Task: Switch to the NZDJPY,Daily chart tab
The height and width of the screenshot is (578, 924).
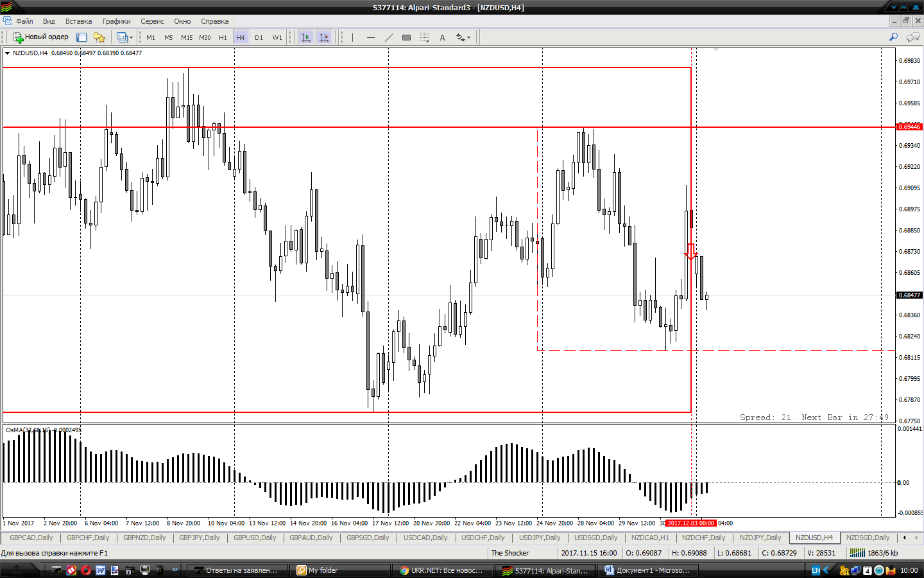Action: coord(760,538)
